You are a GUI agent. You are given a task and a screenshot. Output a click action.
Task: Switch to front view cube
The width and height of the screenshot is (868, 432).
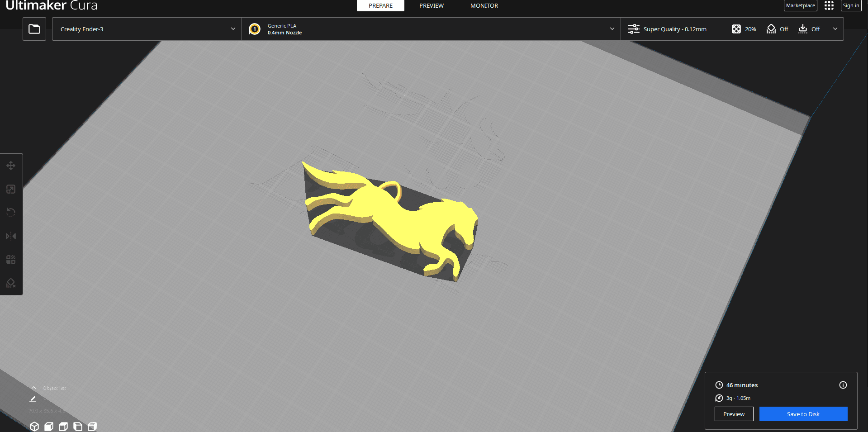coord(49,426)
